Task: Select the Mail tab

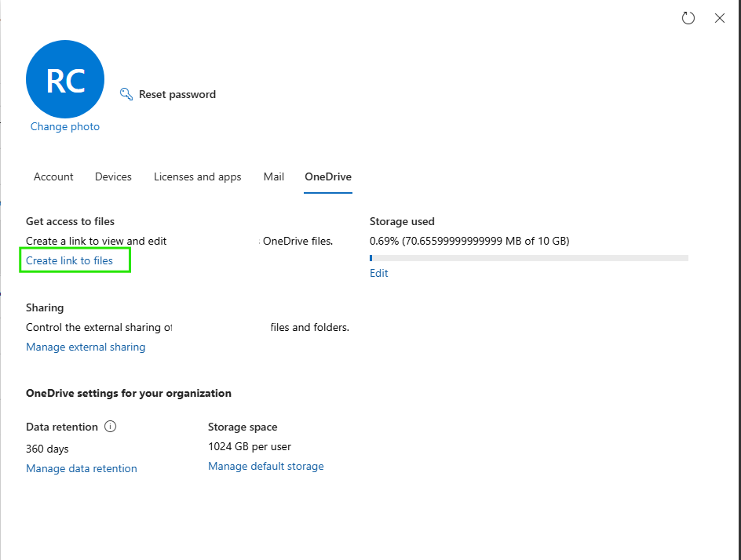Action: point(274,176)
